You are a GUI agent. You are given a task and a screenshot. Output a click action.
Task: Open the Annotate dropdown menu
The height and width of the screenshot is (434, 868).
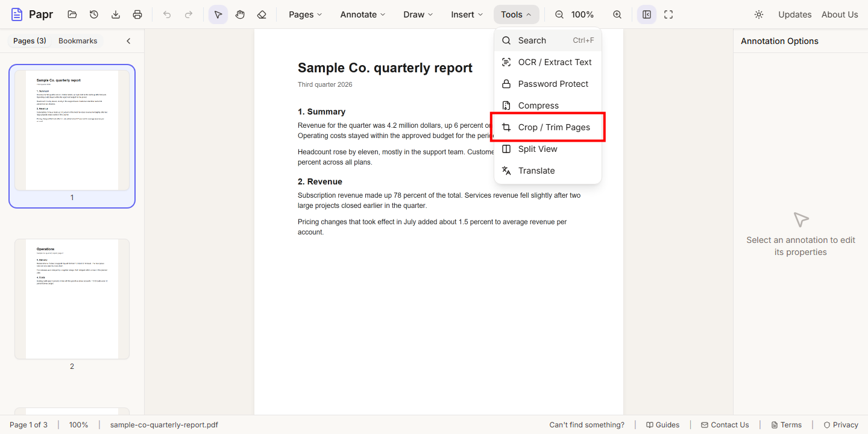(363, 14)
